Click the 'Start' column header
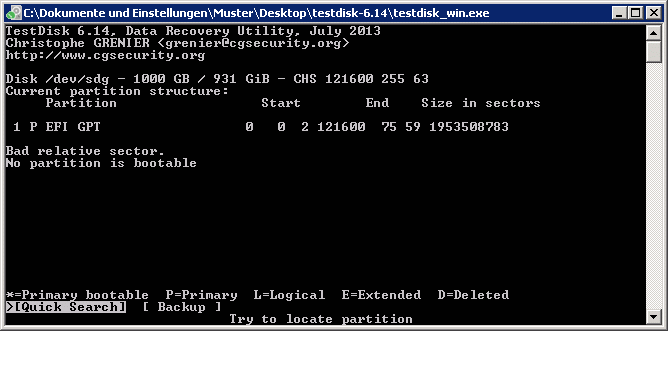Screen dimensions: 668x384 281,103
